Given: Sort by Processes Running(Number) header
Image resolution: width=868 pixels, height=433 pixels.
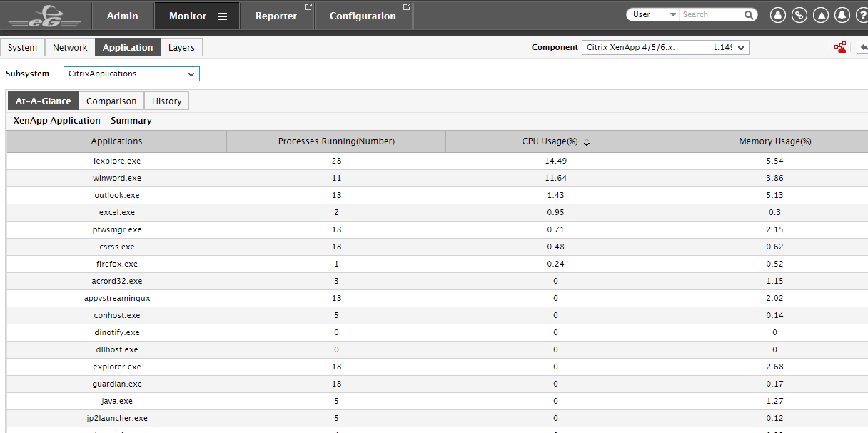Looking at the screenshot, I should (336, 141).
